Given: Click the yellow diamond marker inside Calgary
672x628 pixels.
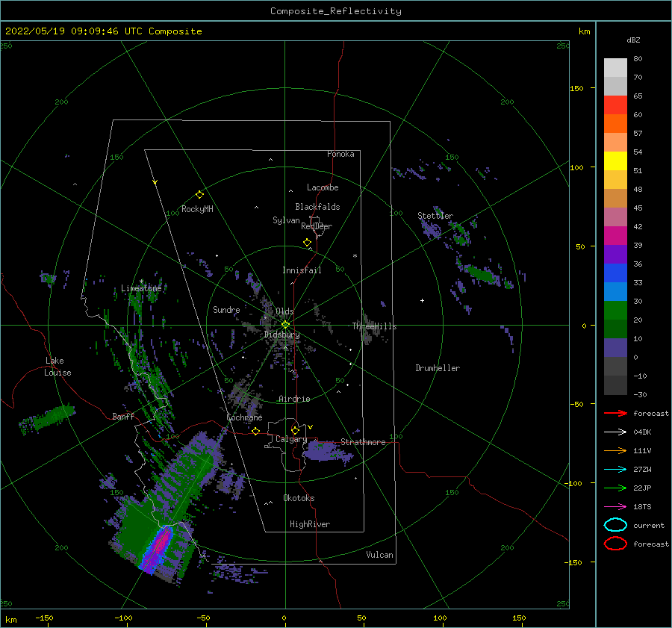Looking at the screenshot, I should 295,430.
